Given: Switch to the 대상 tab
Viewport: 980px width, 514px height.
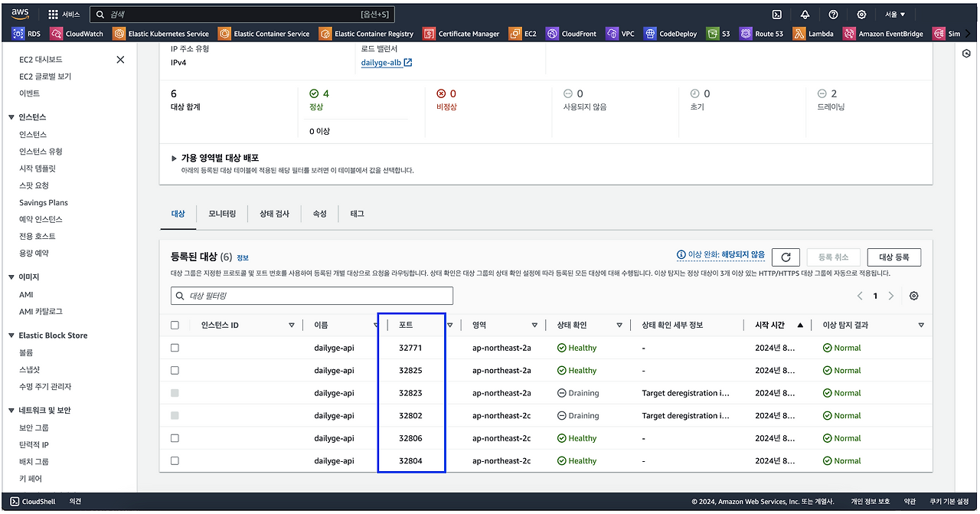Looking at the screenshot, I should (x=178, y=214).
